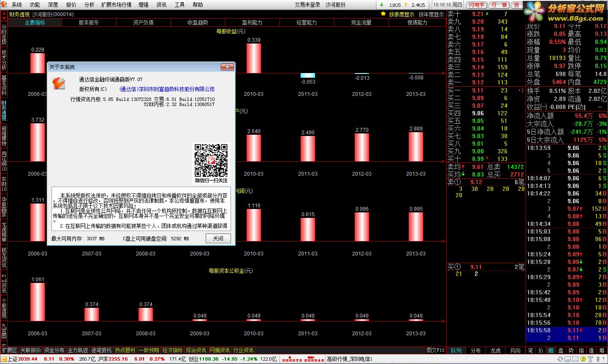This screenshot has width=608, height=364.
Task: Click the 热点题材 bottom tab
Action: coord(125,350)
